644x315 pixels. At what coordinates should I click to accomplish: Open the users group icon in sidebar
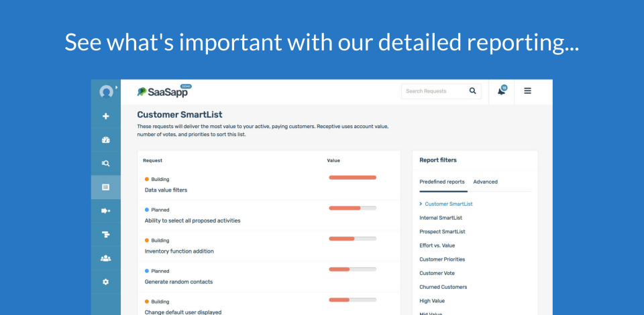point(106,258)
